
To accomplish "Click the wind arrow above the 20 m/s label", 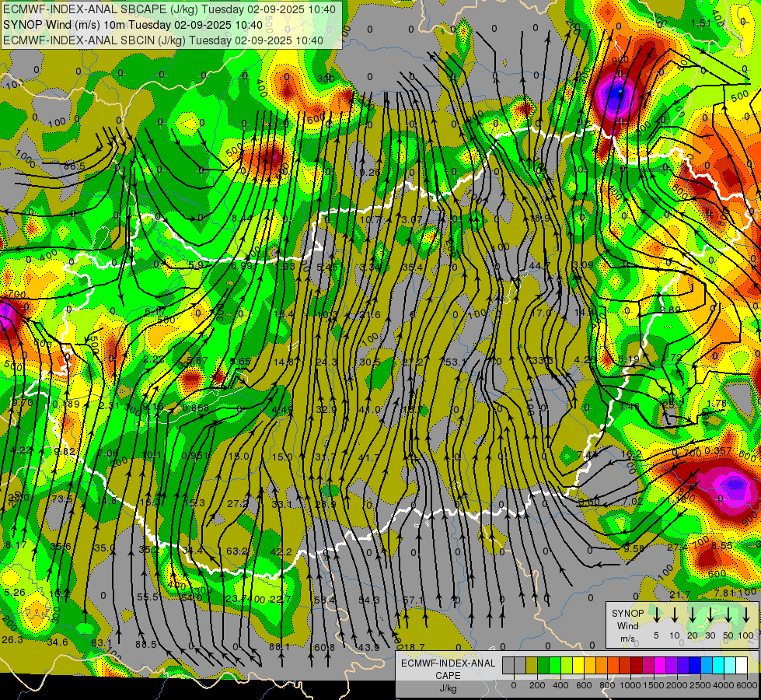I will click(x=693, y=614).
